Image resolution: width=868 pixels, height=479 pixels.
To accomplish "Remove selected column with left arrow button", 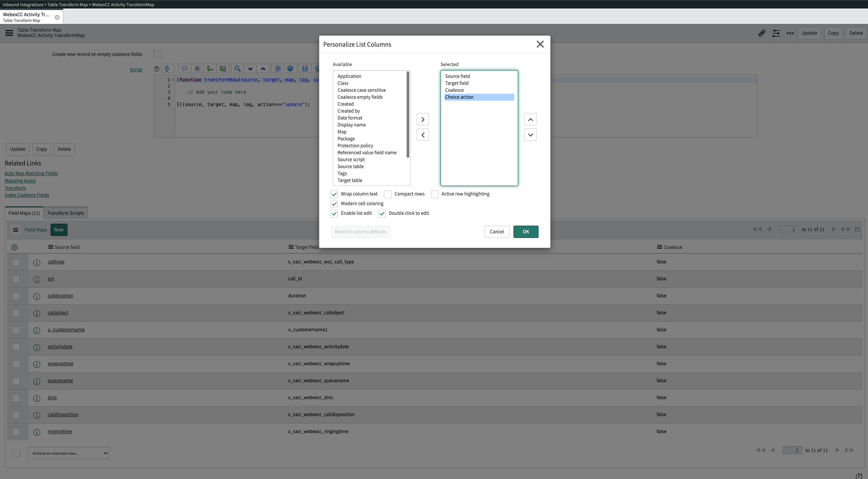I will [x=423, y=135].
